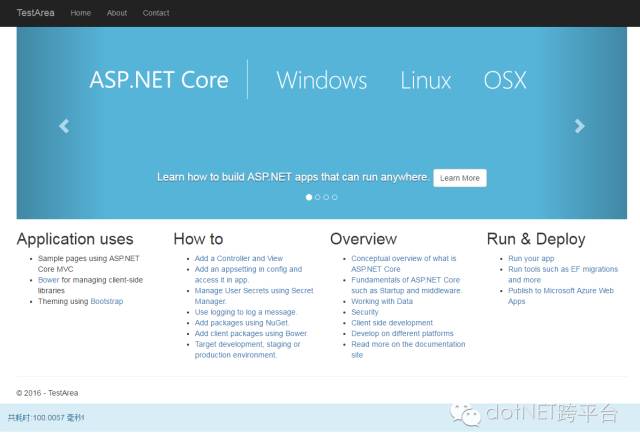The width and height of the screenshot is (640, 446).
Task: Click the 'Application uses' heading
Action: (x=75, y=239)
